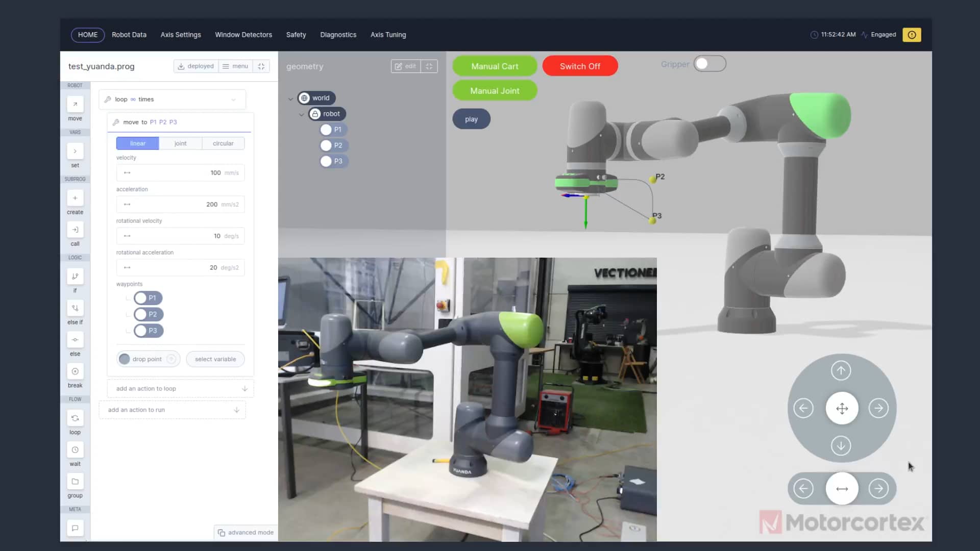Screen dimensions: 980x551
Task: Select the if logic block icon
Action: coord(75,276)
